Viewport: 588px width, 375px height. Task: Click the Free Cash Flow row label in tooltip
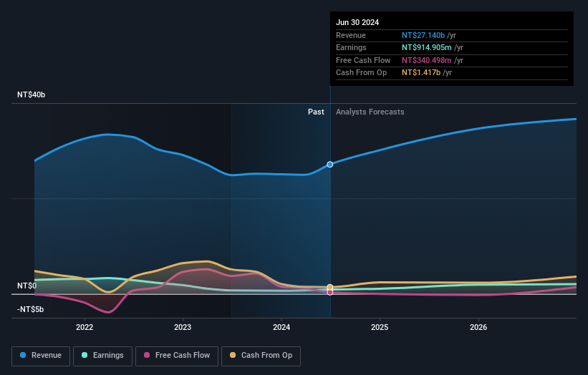(x=363, y=60)
